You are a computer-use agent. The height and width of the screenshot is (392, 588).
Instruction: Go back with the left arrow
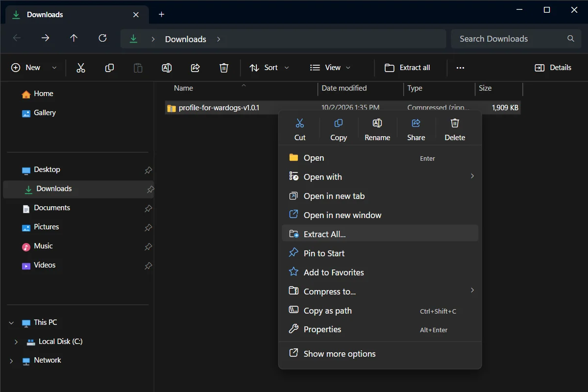coord(17,38)
